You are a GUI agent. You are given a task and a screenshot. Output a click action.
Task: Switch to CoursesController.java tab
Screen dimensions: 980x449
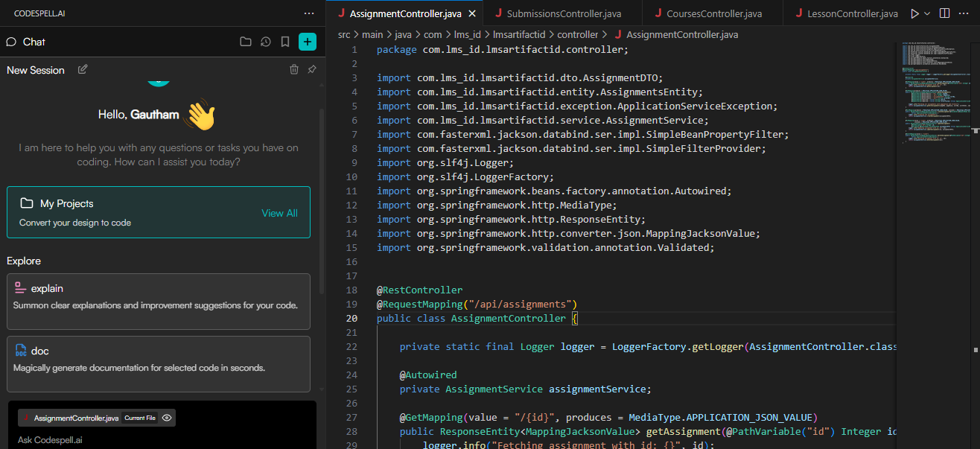point(714,13)
